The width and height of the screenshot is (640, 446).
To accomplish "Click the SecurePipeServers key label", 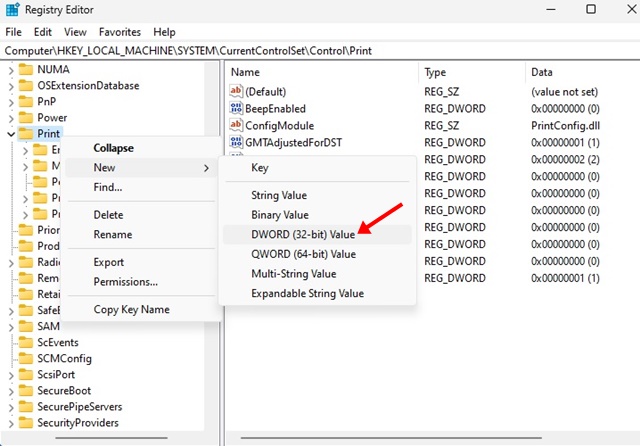I will pyautogui.click(x=80, y=407).
